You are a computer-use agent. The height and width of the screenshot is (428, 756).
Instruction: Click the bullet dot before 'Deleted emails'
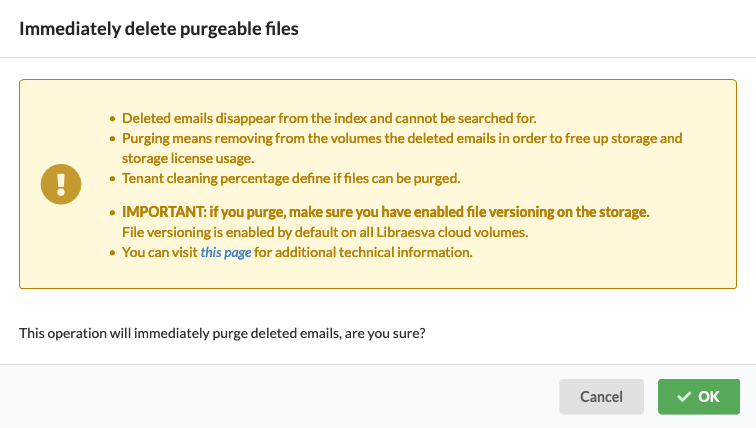tap(112, 119)
